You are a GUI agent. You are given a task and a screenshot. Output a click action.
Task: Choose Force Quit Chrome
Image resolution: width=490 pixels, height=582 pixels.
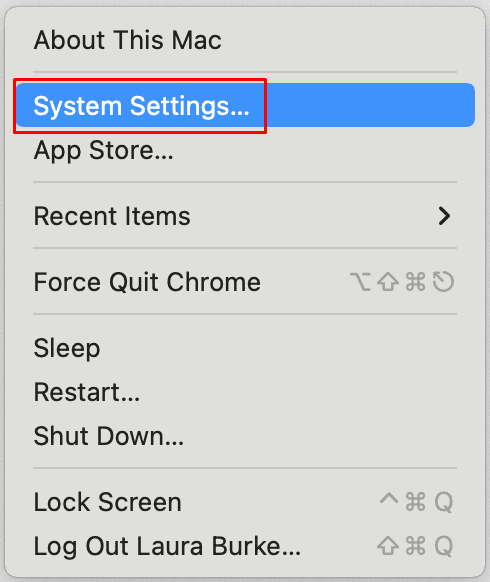pyautogui.click(x=245, y=282)
